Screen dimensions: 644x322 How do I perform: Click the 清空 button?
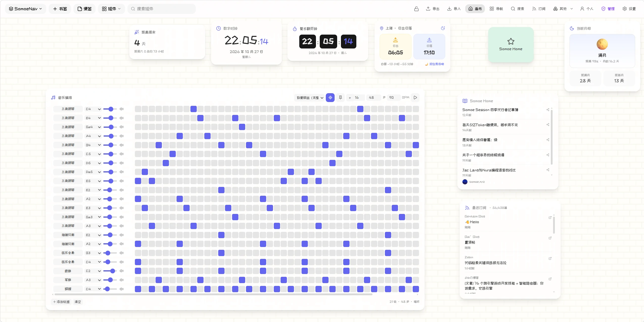click(x=78, y=302)
